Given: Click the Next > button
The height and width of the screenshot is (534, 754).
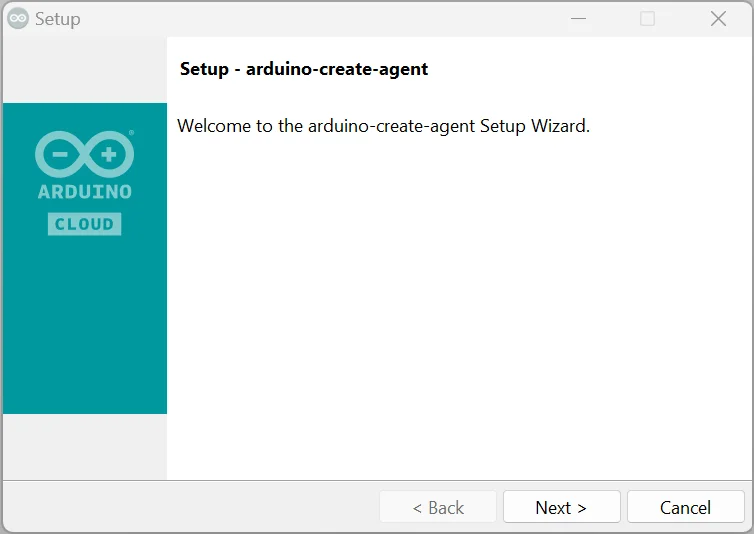Looking at the screenshot, I should coord(561,507).
